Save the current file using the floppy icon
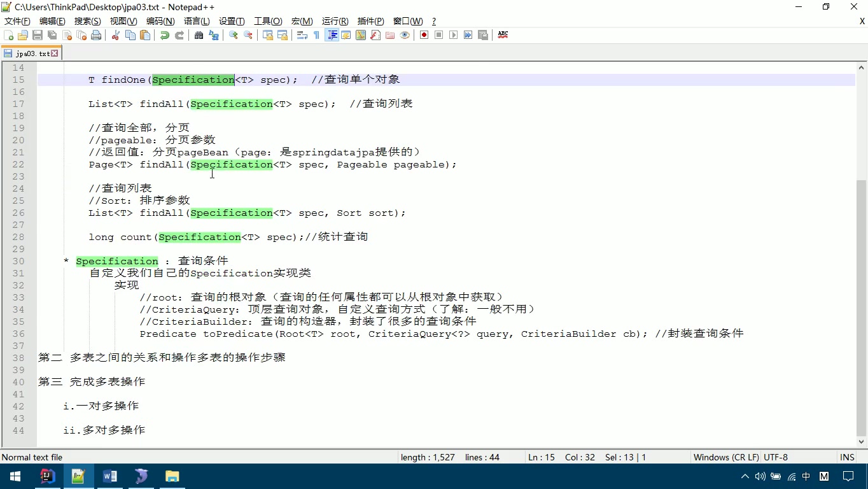This screenshot has height=489, width=868. tap(38, 35)
